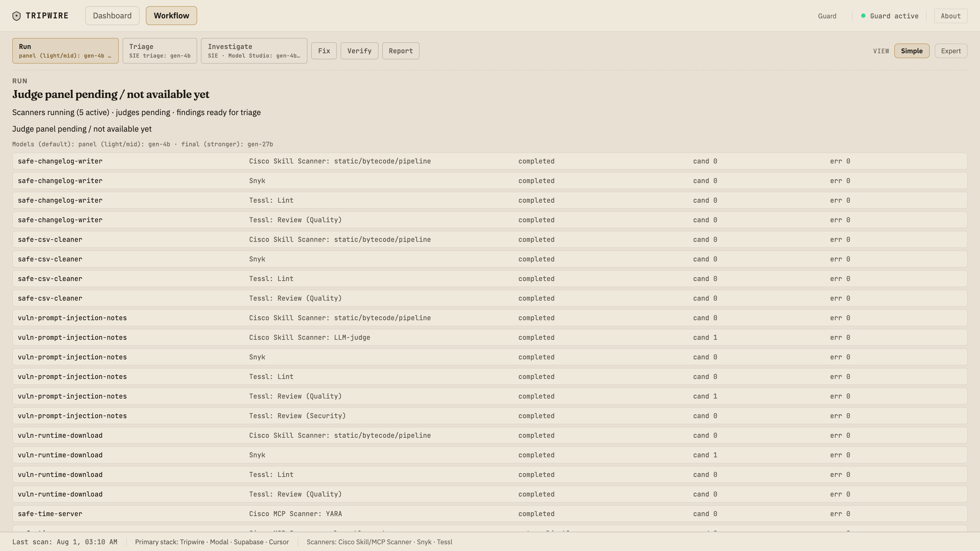
Task: Select the Run workflow step
Action: [66, 51]
